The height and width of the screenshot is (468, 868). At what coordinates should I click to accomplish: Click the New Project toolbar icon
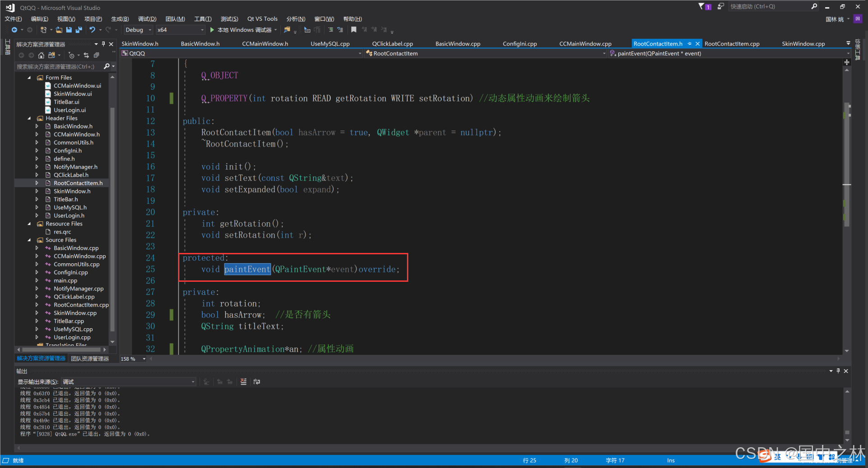click(43, 30)
